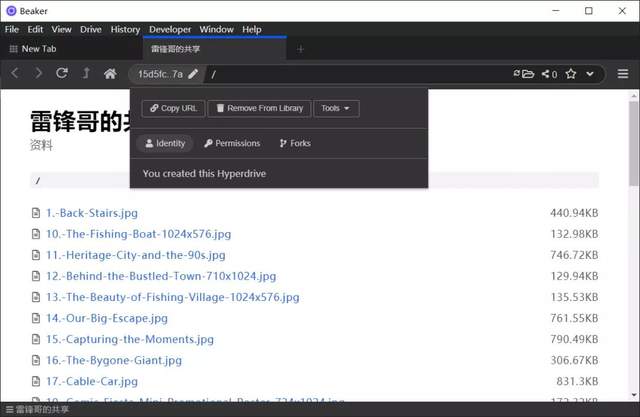This screenshot has height=417, width=640.
Task: Open 10.-The-Fishing-Boat-1024x576.jpg
Action: [138, 234]
